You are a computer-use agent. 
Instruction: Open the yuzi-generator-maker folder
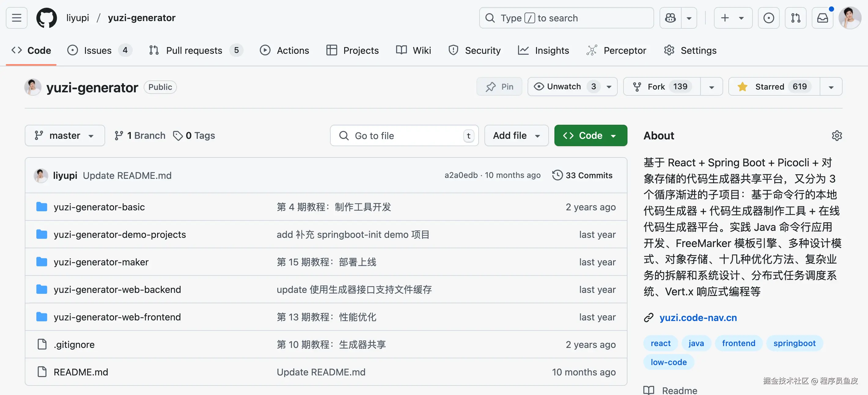[101, 262]
